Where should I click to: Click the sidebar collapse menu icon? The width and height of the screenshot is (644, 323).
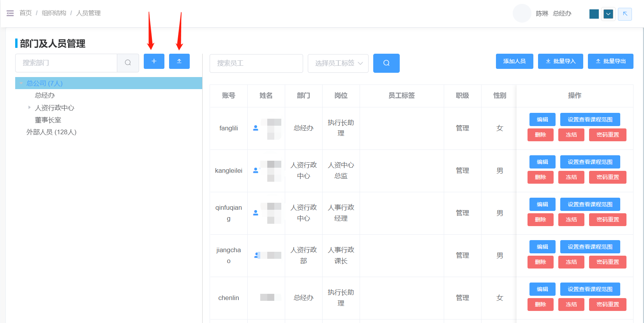click(10, 13)
